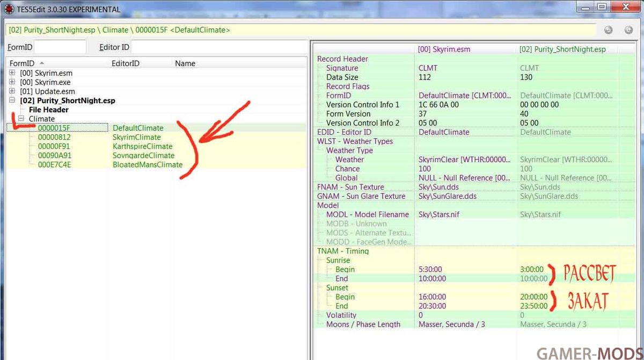Viewport: 644px width, 360px height.
Task: Select FNAM - Sun Texture row
Action: [474, 187]
